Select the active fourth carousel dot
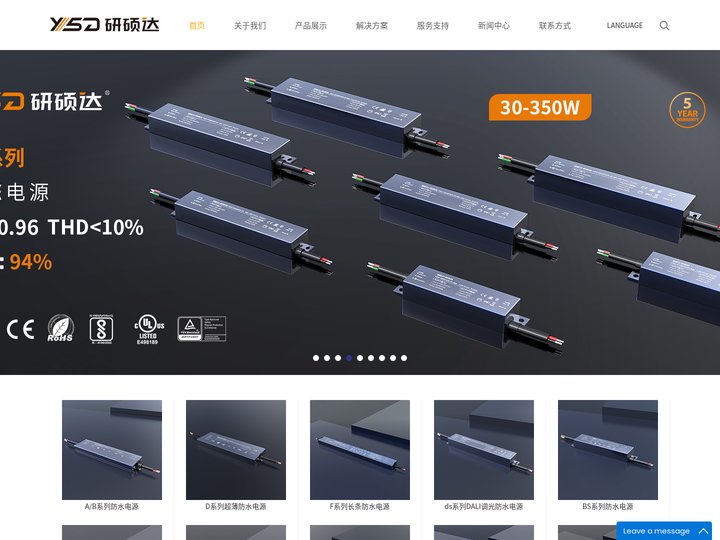This screenshot has width=720, height=540. point(349,358)
